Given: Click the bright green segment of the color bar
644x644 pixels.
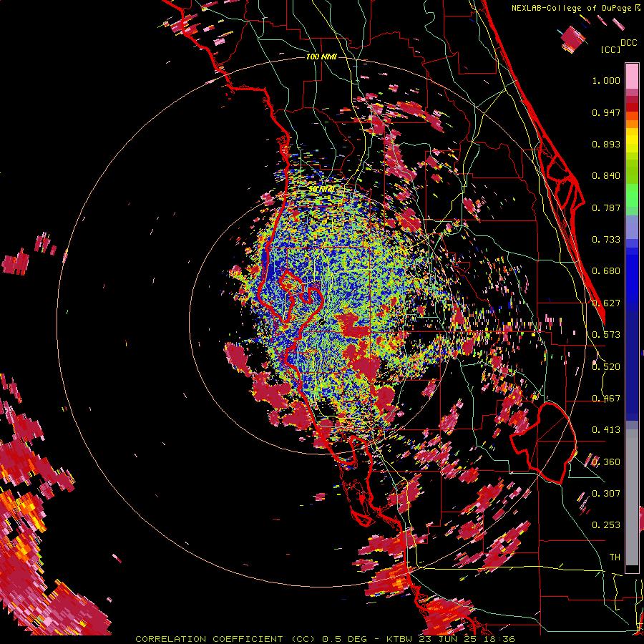Looking at the screenshot, I should (632, 195).
